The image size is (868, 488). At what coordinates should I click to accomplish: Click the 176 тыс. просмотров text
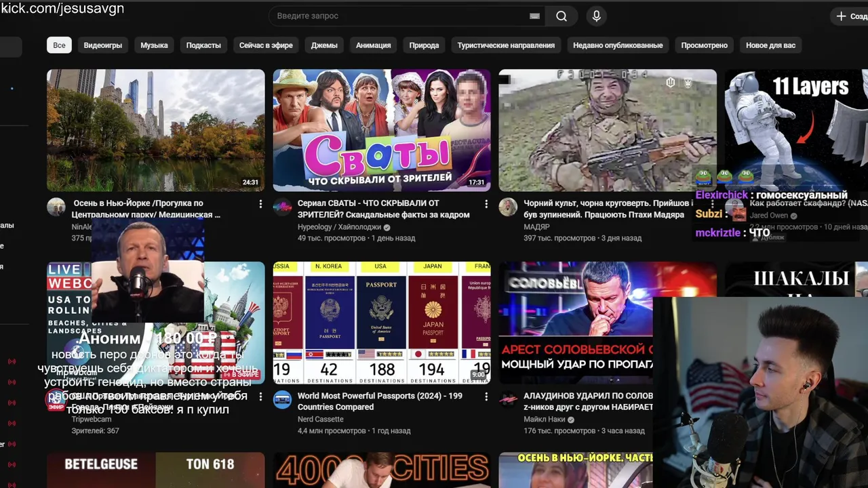pyautogui.click(x=559, y=431)
